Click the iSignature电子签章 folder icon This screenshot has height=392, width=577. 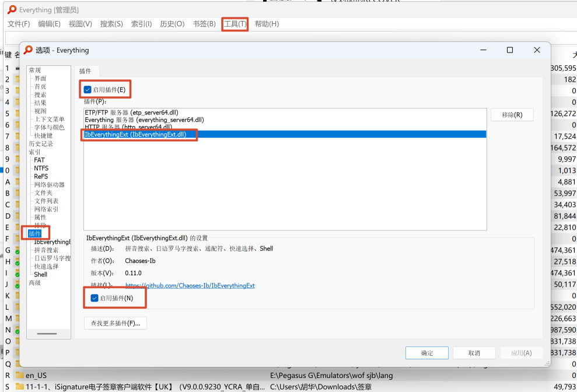[x=19, y=387]
